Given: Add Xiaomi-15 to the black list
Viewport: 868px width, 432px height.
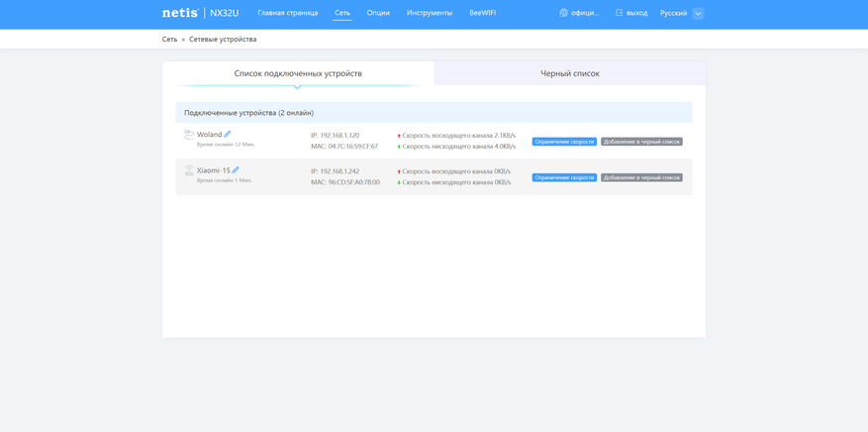Looking at the screenshot, I should pyautogui.click(x=642, y=177).
